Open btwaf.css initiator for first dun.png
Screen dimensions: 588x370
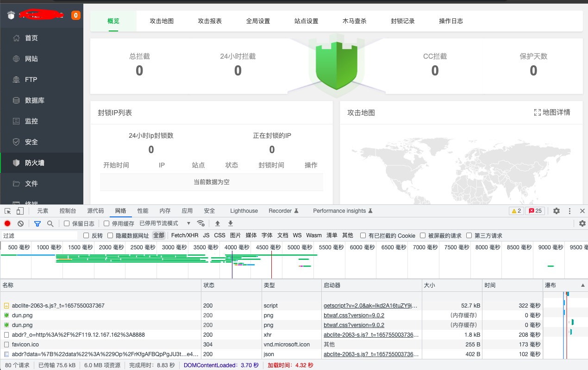point(354,315)
